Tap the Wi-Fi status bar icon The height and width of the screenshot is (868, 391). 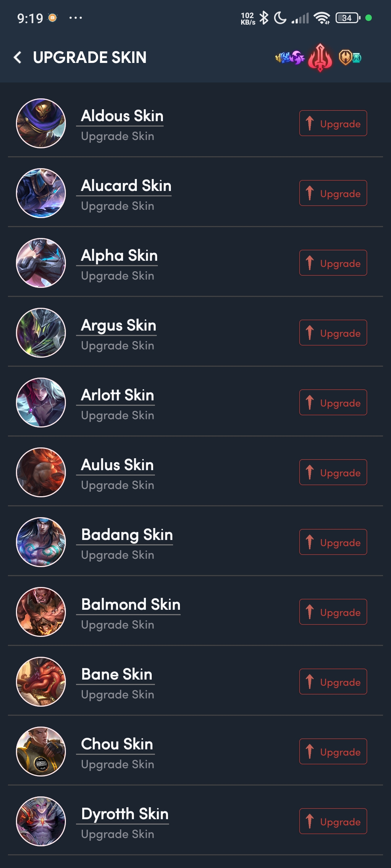(322, 18)
